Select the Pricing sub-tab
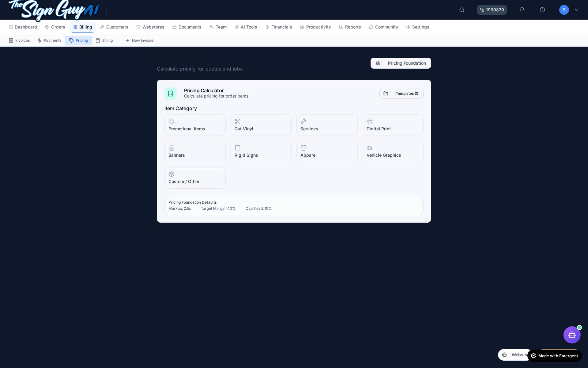Image resolution: width=588 pixels, height=368 pixels. [x=78, y=40]
